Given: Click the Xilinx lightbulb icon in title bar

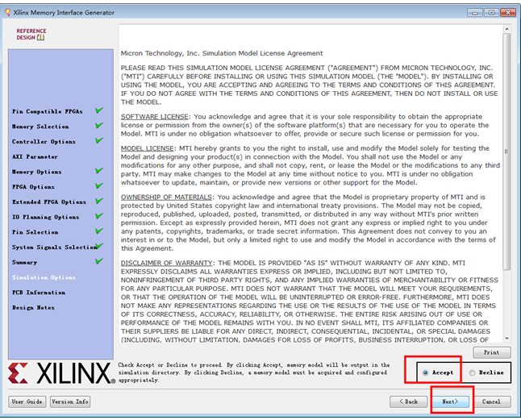Looking at the screenshot, I should coord(7,13).
